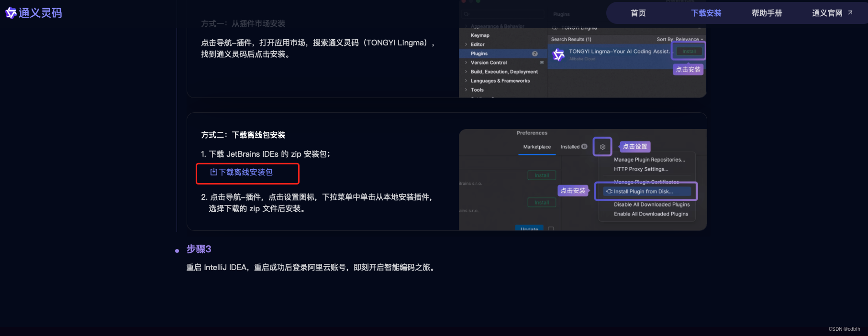Select the 步骤3 heading text
868x336 pixels.
click(x=199, y=249)
